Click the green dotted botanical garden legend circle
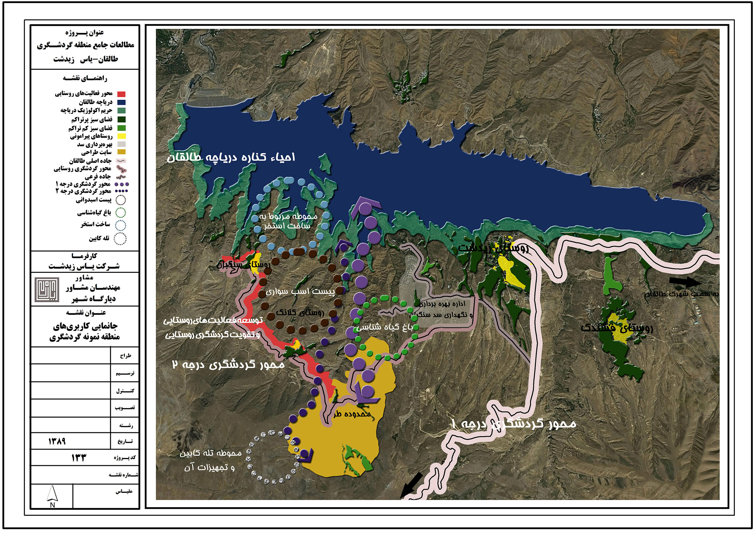 coord(121,213)
